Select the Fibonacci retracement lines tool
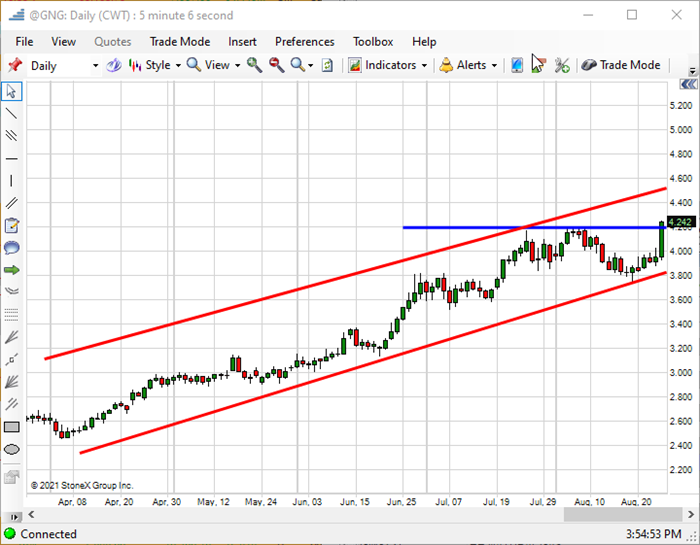This screenshot has width=700, height=545. tap(11, 314)
